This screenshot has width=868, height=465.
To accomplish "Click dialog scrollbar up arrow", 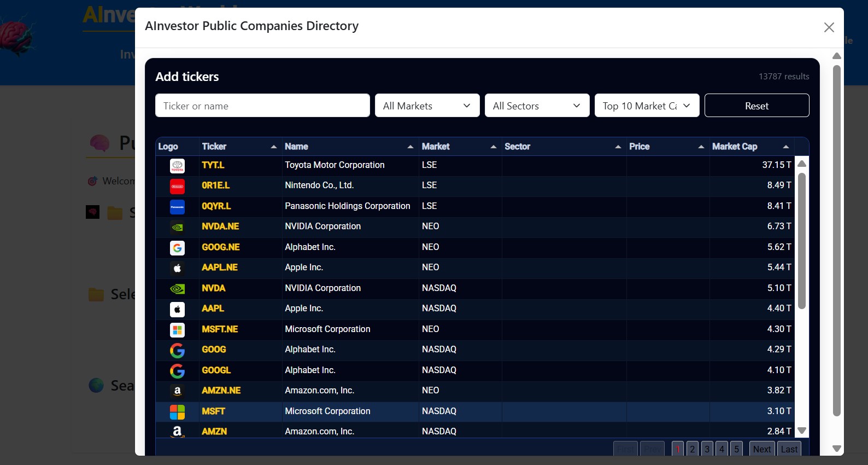I will (837, 56).
